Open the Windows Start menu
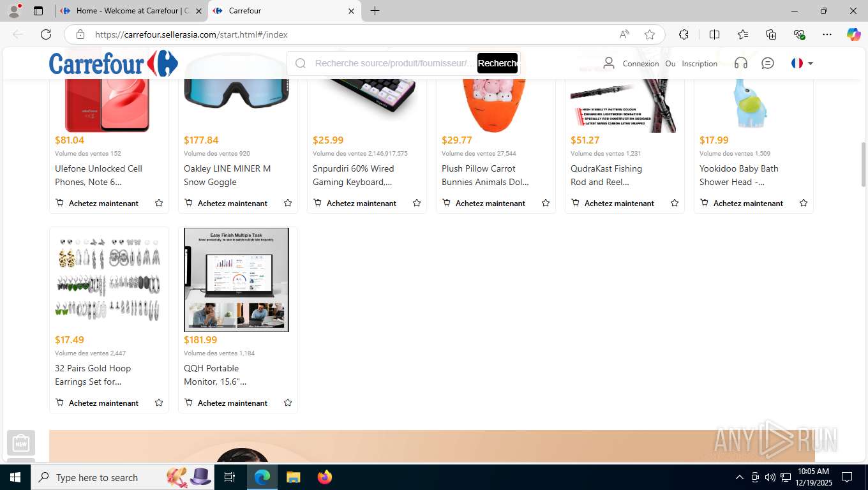Image resolution: width=868 pixels, height=490 pixels. [15, 477]
